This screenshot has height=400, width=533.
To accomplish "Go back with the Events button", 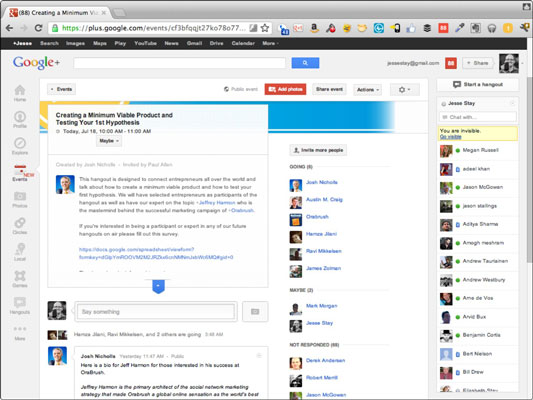I will pos(62,89).
